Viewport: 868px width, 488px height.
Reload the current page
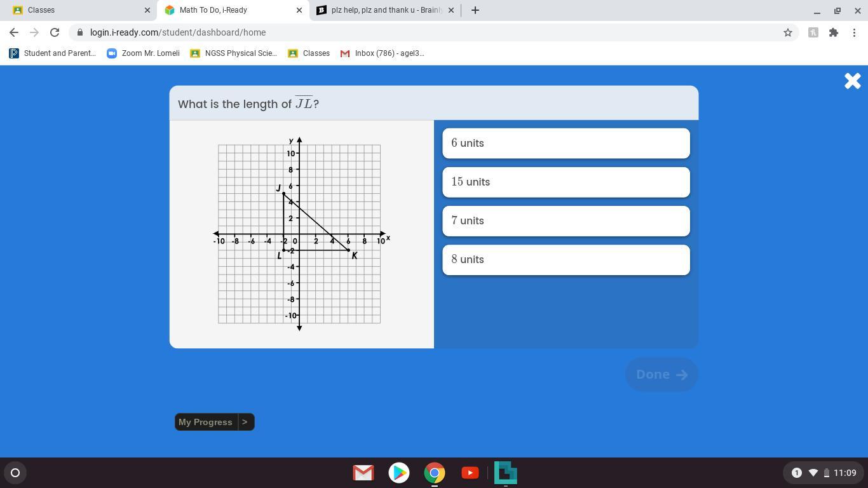click(55, 32)
